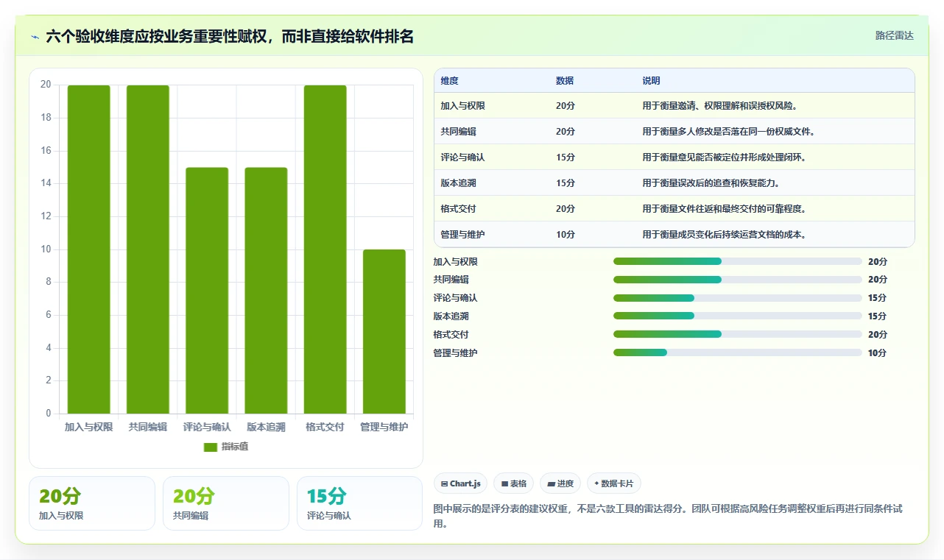This screenshot has width=944, height=560.
Task: Select the 共同编辑 table row name
Action: [458, 132]
